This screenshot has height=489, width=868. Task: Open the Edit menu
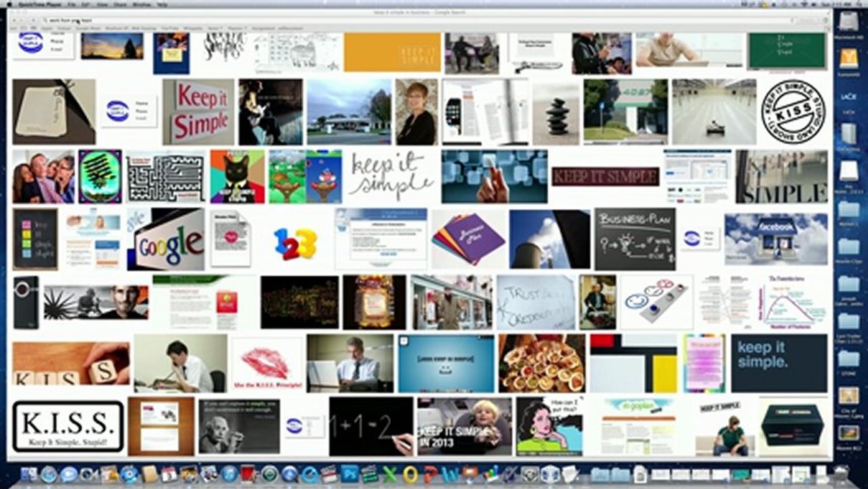point(86,4)
